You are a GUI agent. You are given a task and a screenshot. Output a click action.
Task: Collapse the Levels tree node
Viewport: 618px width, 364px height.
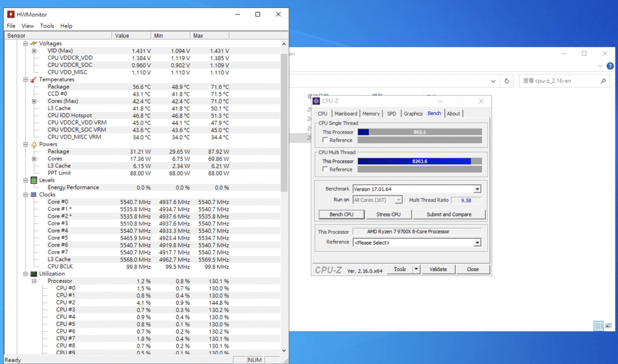26,180
